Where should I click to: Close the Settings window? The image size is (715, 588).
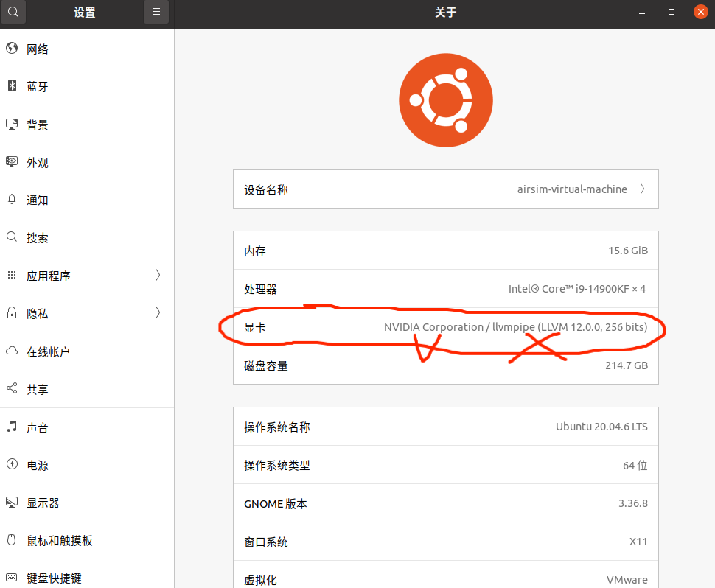click(x=701, y=12)
